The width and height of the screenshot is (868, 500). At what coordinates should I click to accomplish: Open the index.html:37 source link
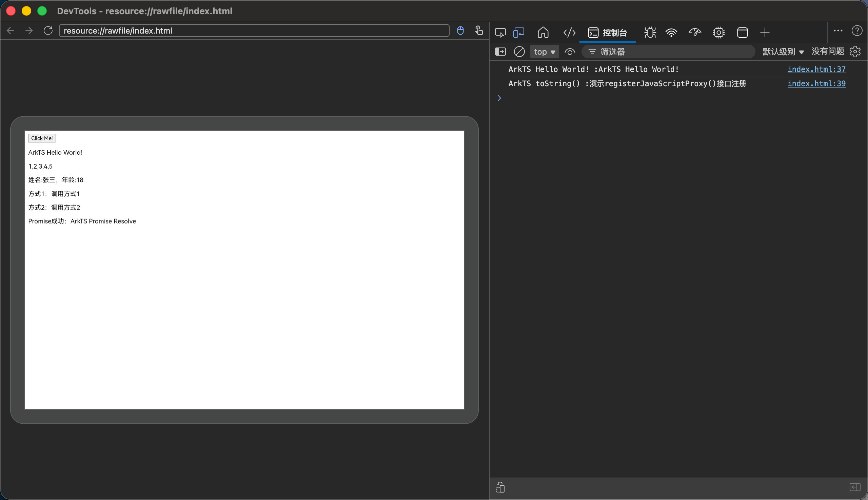point(816,69)
